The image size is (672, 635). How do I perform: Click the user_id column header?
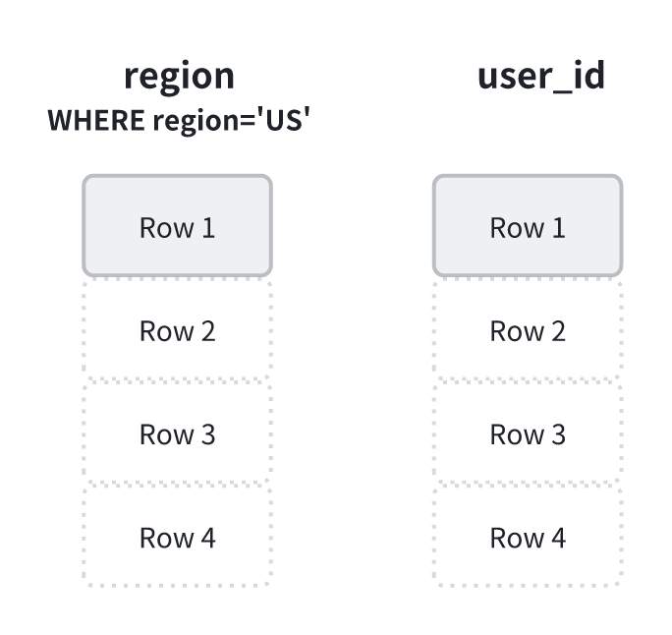tap(539, 76)
